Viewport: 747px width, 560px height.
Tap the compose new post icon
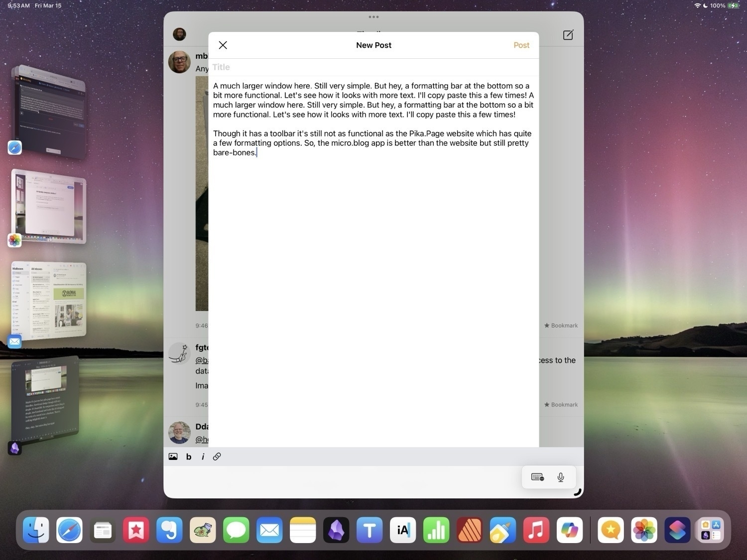pos(568,35)
